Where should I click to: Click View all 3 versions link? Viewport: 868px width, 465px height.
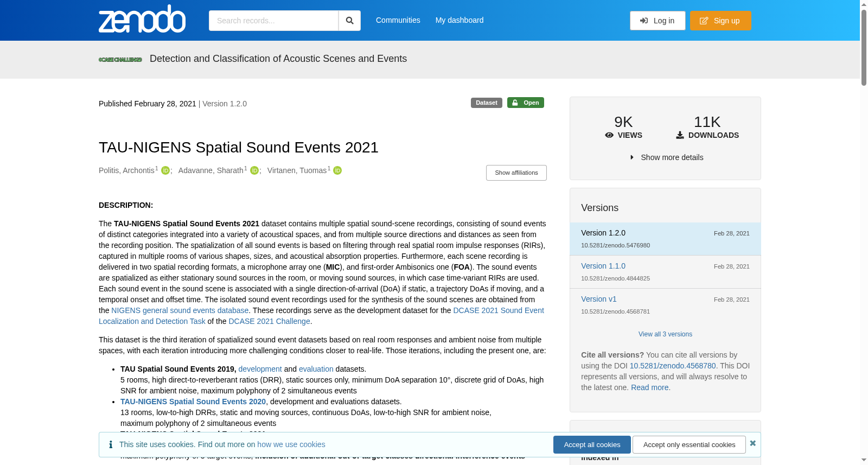point(665,334)
